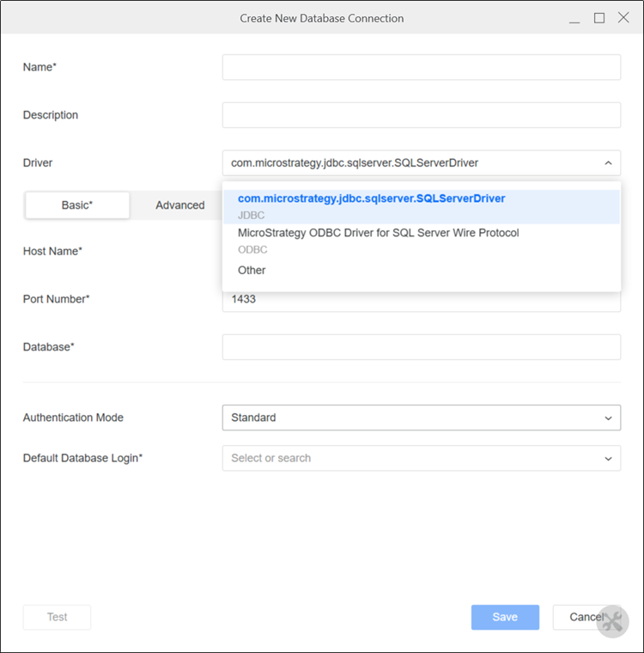Select the JDBC SQLServerDriver option
Viewport: 644px width, 653px height.
(x=371, y=198)
